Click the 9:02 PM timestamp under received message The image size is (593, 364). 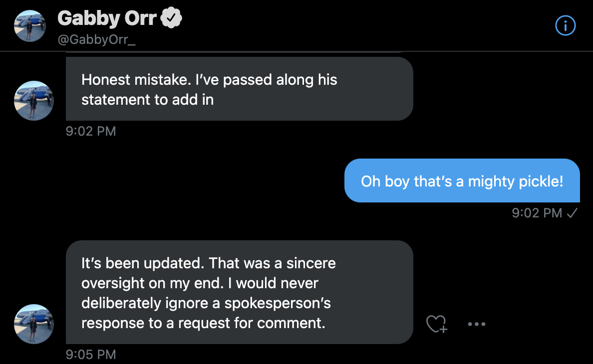point(91,131)
